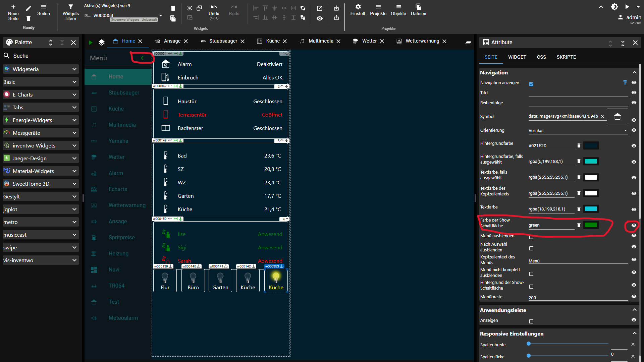Viewport: 644px width, 362px height.
Task: Adjust the Spaltenbreite slider handle
Action: coord(529,344)
